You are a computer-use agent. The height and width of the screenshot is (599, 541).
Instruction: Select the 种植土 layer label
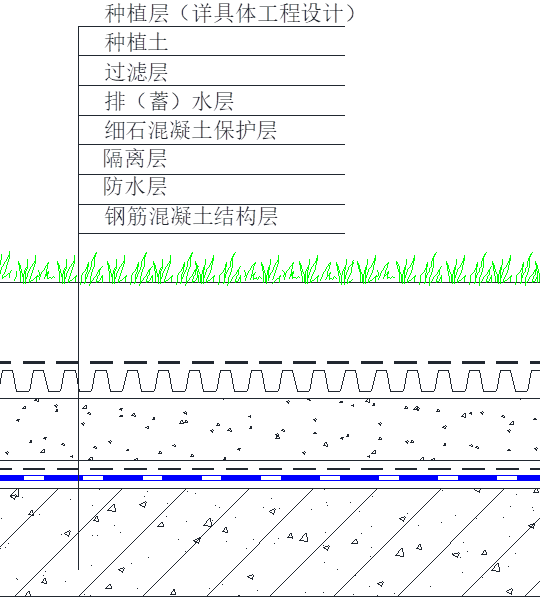coord(136,42)
